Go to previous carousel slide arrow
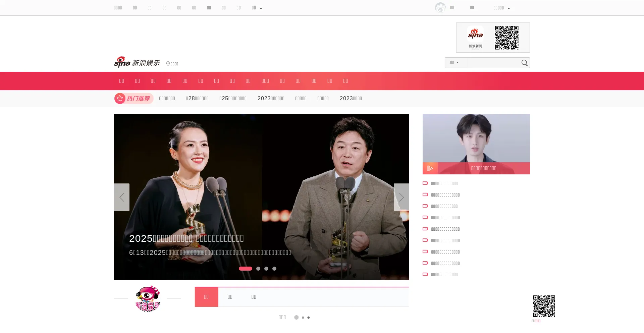This screenshot has width=644, height=333. click(122, 197)
